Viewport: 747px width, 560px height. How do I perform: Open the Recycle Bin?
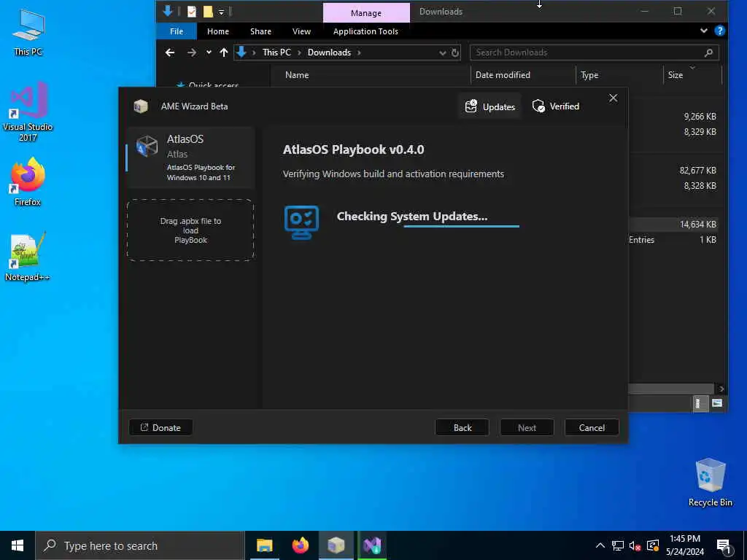pos(710,483)
